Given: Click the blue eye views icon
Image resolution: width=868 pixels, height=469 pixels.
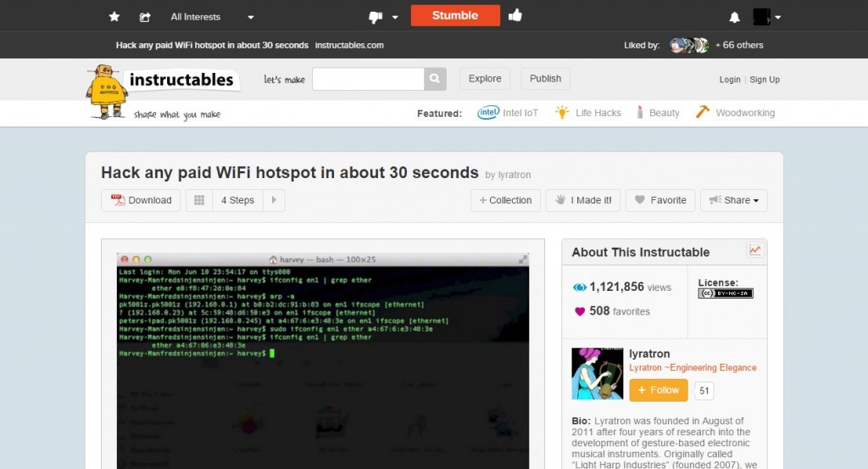Looking at the screenshot, I should point(579,288).
